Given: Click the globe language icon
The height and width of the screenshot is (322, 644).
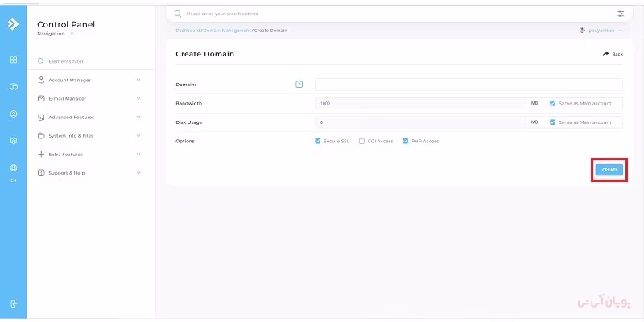Looking at the screenshot, I should pos(14,167).
